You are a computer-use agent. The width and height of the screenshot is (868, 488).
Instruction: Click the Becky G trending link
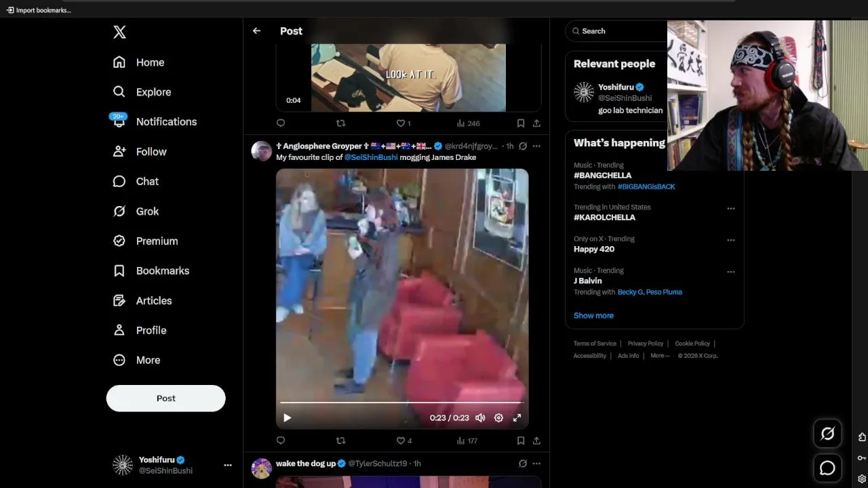630,292
